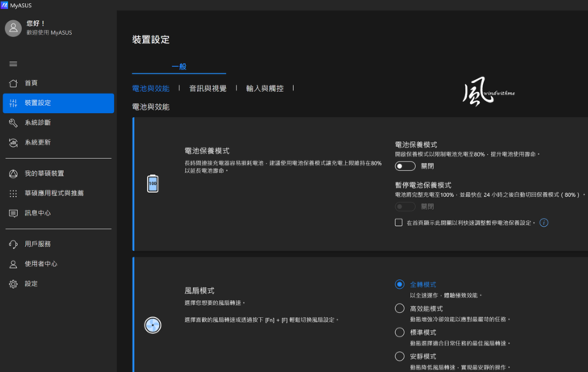Enable the 在首頁顯示此開關 checkbox
This screenshot has height=372, width=588.
point(399,223)
